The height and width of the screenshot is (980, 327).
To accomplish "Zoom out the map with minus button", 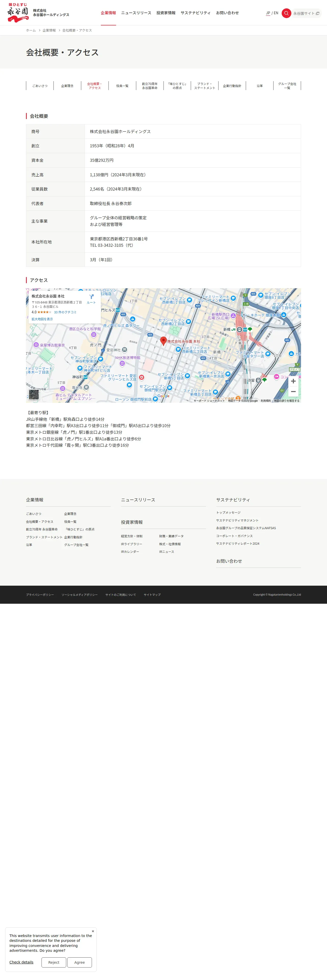I will 293,392.
